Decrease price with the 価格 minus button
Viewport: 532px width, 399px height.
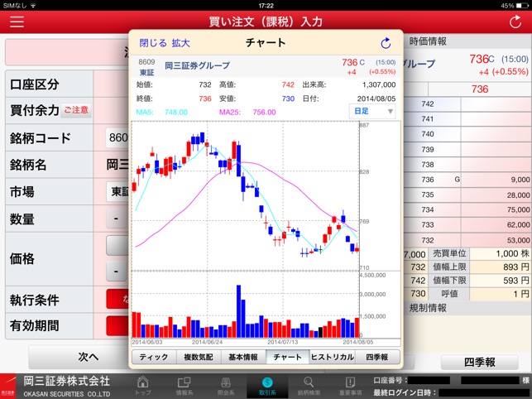[x=117, y=272]
